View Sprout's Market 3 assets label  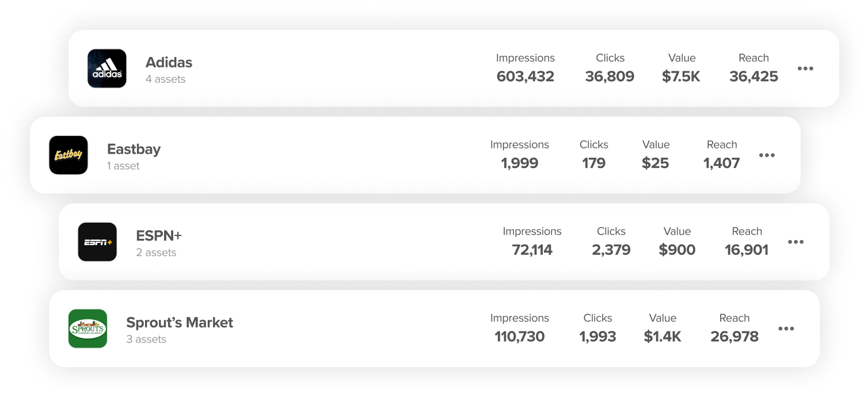146,340
